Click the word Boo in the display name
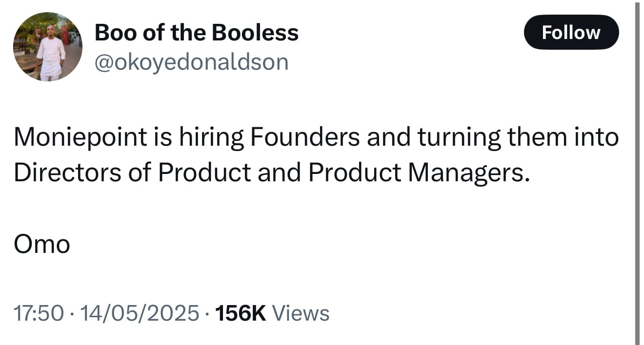The height and width of the screenshot is (345, 644). click(112, 33)
